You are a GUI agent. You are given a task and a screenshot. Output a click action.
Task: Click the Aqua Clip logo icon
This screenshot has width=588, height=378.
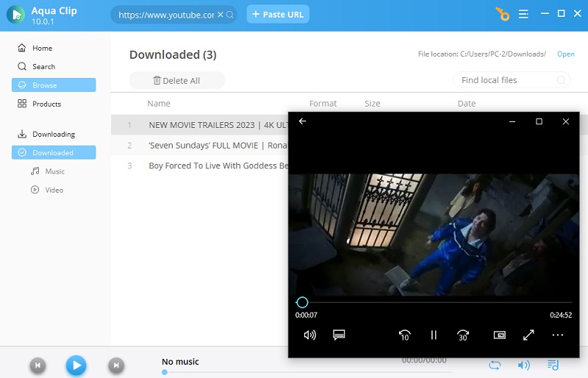15,15
